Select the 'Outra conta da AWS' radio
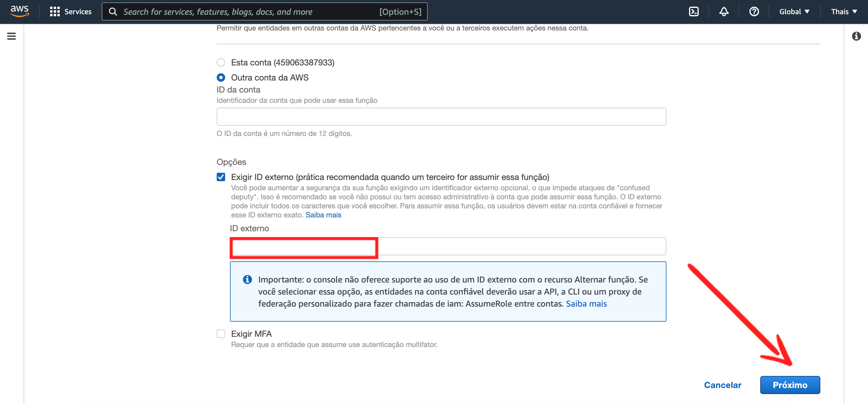868x404 pixels. click(x=221, y=78)
